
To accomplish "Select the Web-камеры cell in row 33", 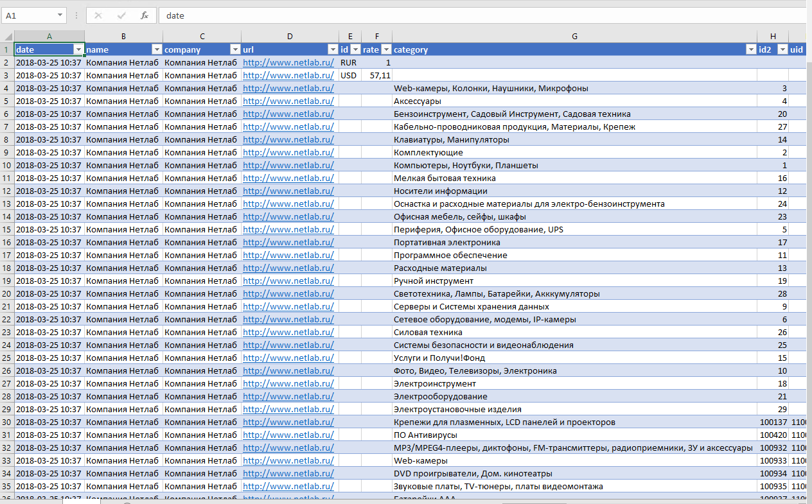I will point(574,460).
